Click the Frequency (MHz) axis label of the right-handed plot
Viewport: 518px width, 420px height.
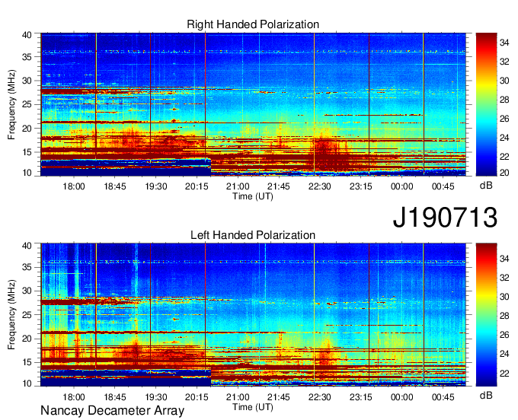coord(11,104)
